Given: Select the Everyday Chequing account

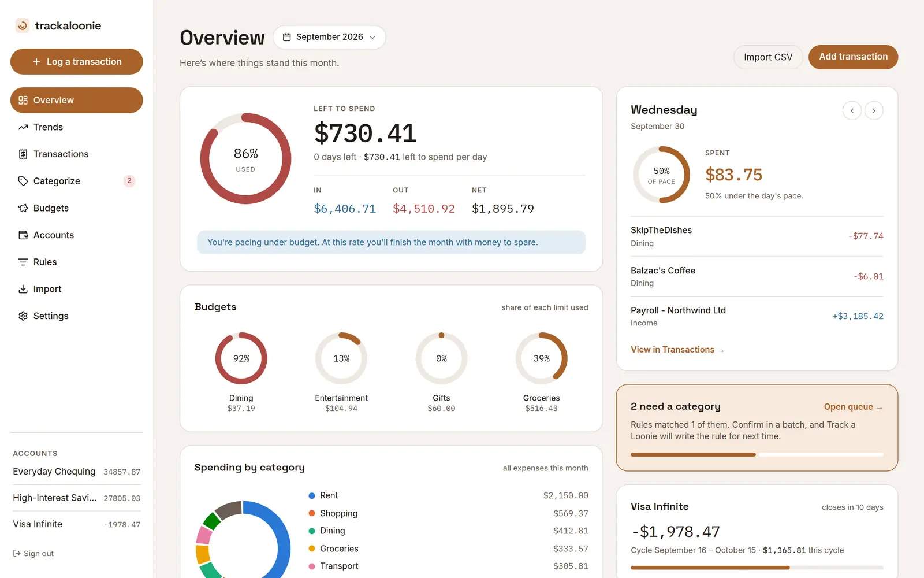Looking at the screenshot, I should tap(77, 472).
